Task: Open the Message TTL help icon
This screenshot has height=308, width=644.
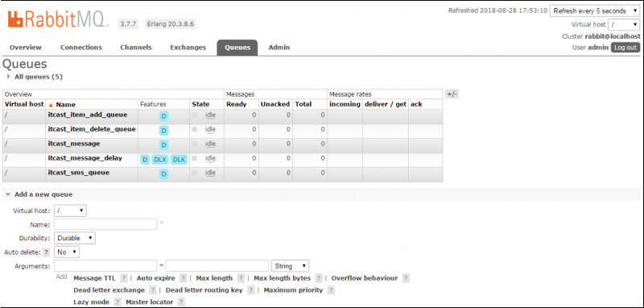Action: coord(124,278)
